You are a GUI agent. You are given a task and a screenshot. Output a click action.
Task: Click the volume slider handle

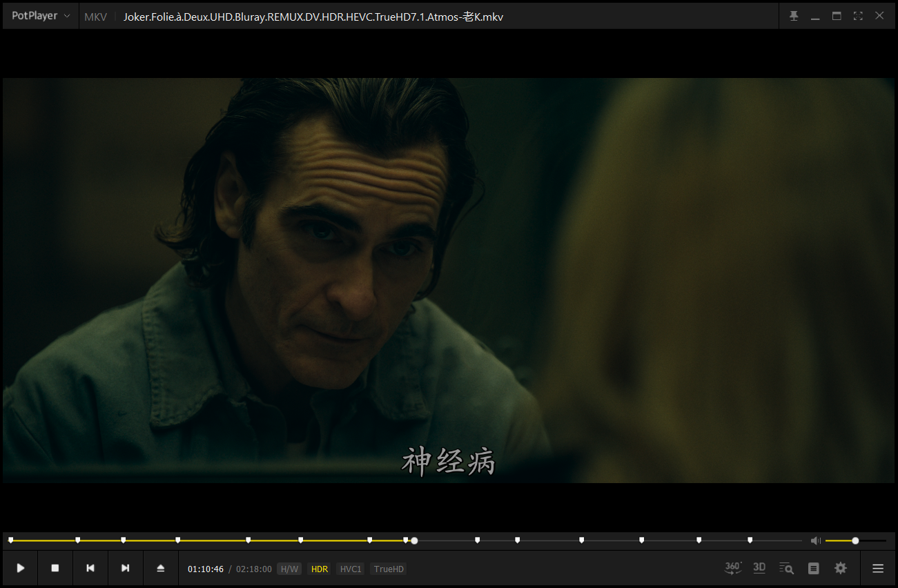(855, 540)
